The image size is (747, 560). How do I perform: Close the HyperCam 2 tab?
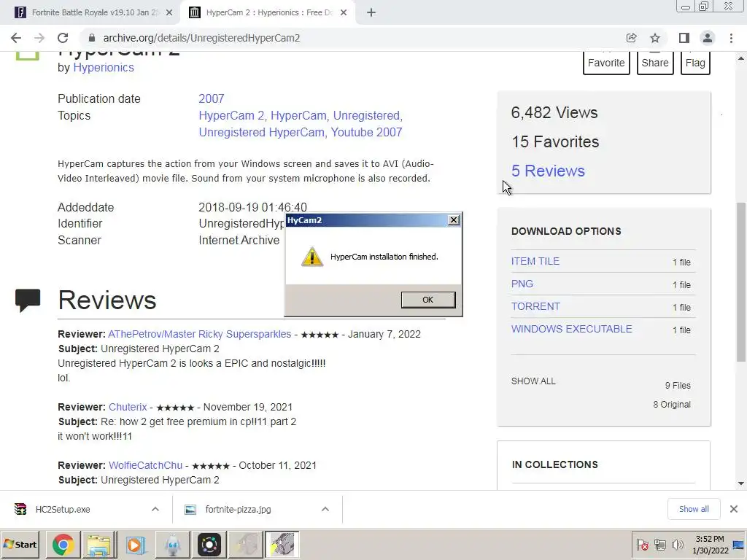(344, 13)
